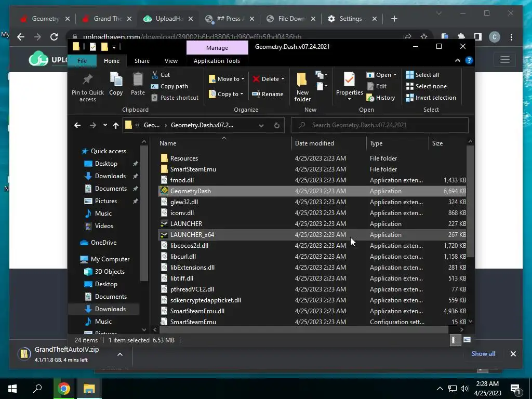The image size is (532, 399).
Task: Bookmark this page with star icon
Action: (x=424, y=37)
